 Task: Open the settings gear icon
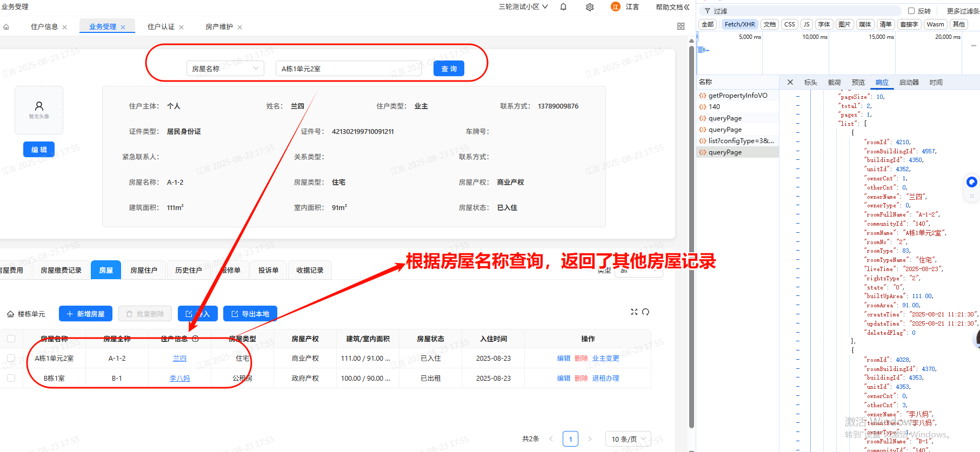point(590,7)
